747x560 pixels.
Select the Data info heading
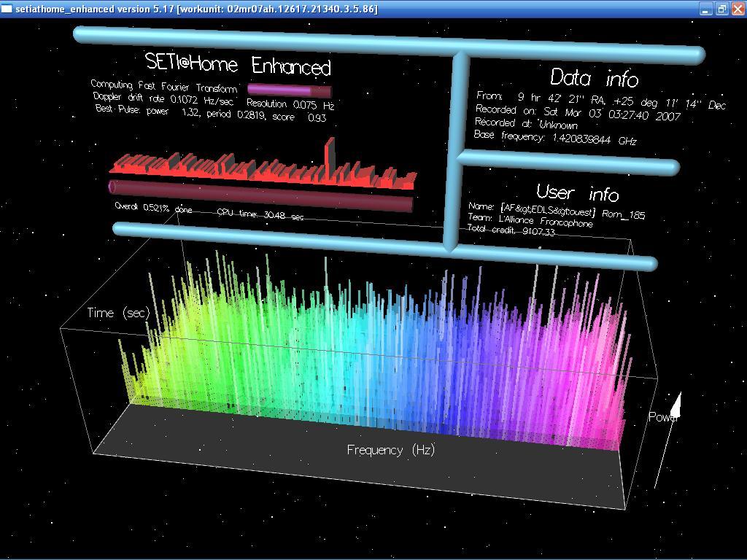click(594, 77)
